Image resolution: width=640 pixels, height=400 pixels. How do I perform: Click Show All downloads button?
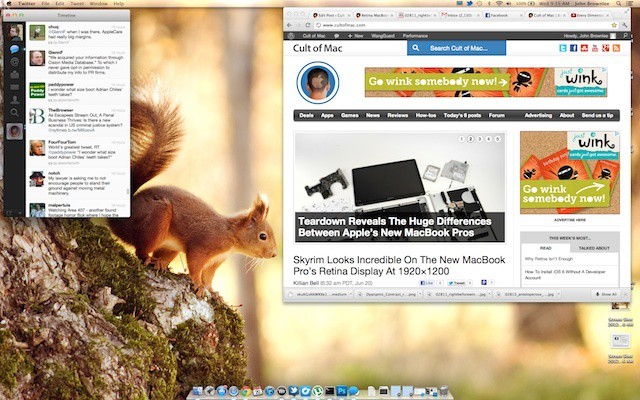coord(607,295)
